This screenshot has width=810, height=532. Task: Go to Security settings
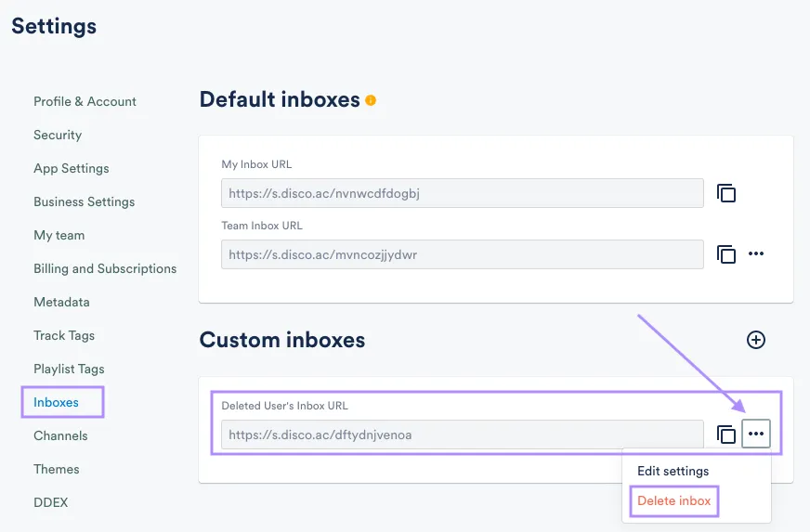[x=58, y=135]
